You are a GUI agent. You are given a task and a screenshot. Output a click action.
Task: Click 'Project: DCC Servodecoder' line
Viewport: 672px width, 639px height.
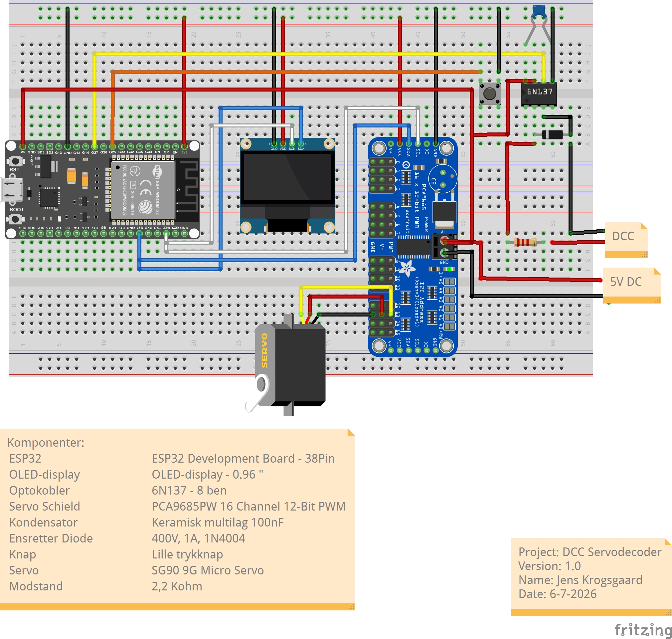coord(590,552)
